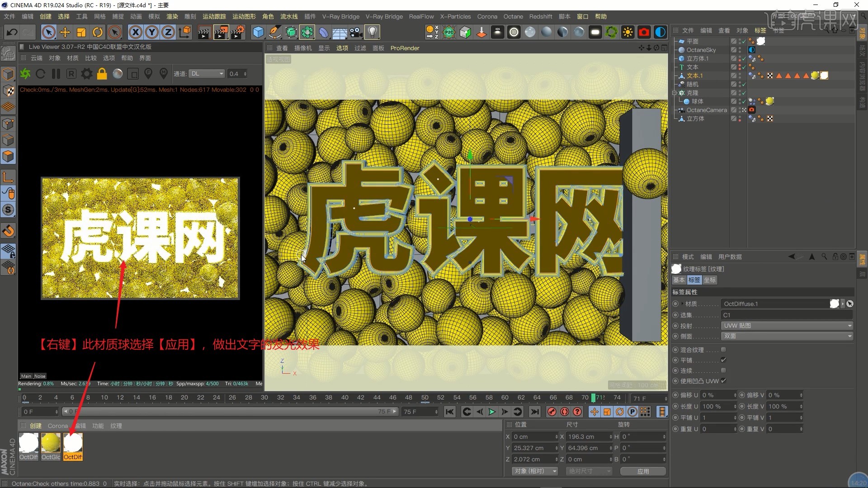
Task: Open the Octane menu
Action: pos(513,16)
